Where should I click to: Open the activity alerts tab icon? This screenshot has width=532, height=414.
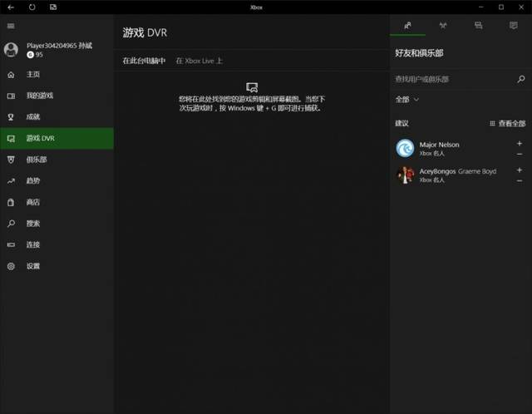pos(514,26)
